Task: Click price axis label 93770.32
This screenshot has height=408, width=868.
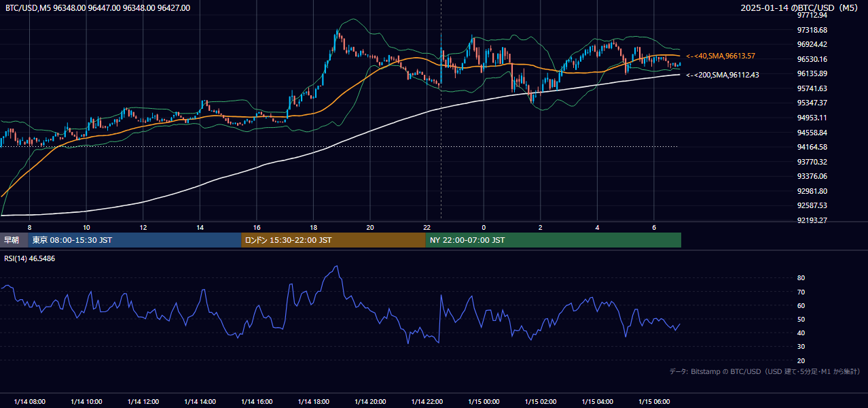Action: 812,162
